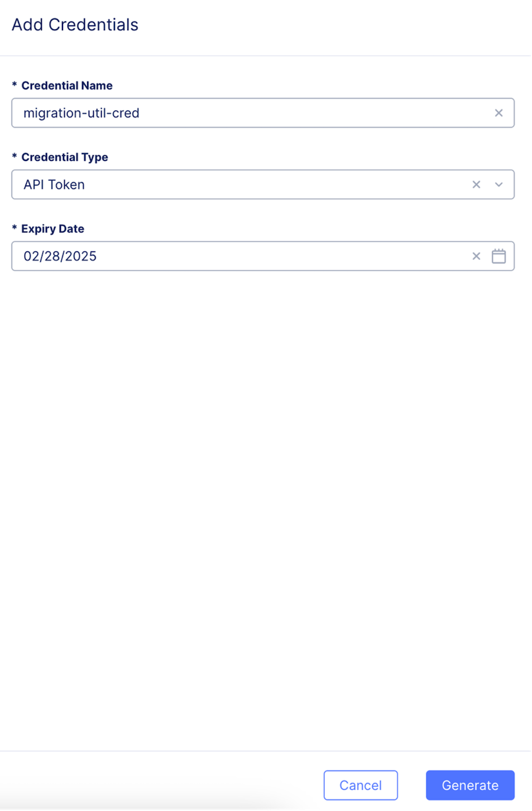
Task: Clear the Expiry Date using the X icon
Action: tap(475, 256)
